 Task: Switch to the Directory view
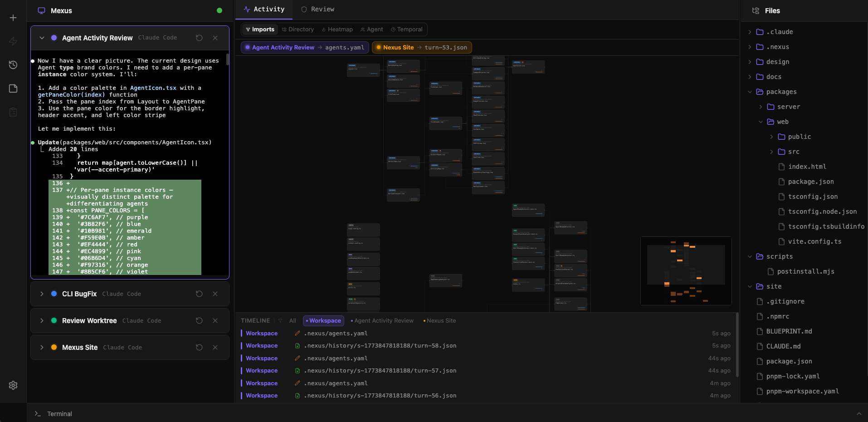tap(297, 29)
